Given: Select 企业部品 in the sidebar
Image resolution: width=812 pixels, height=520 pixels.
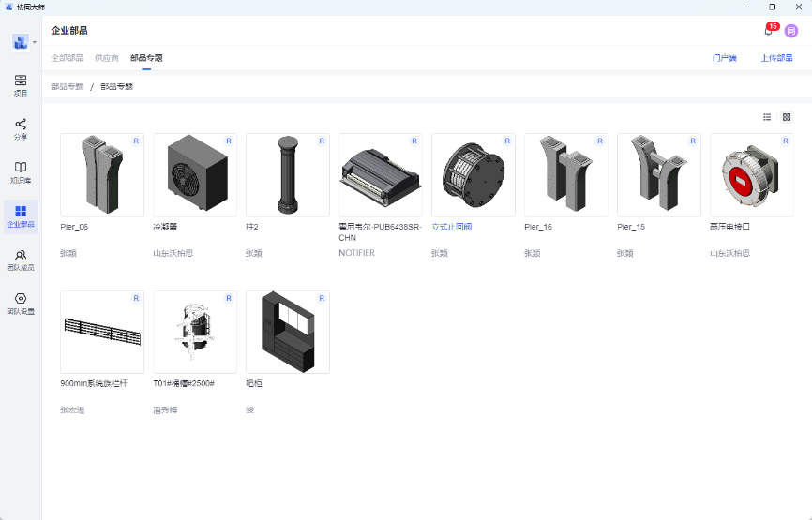Looking at the screenshot, I should [x=21, y=215].
